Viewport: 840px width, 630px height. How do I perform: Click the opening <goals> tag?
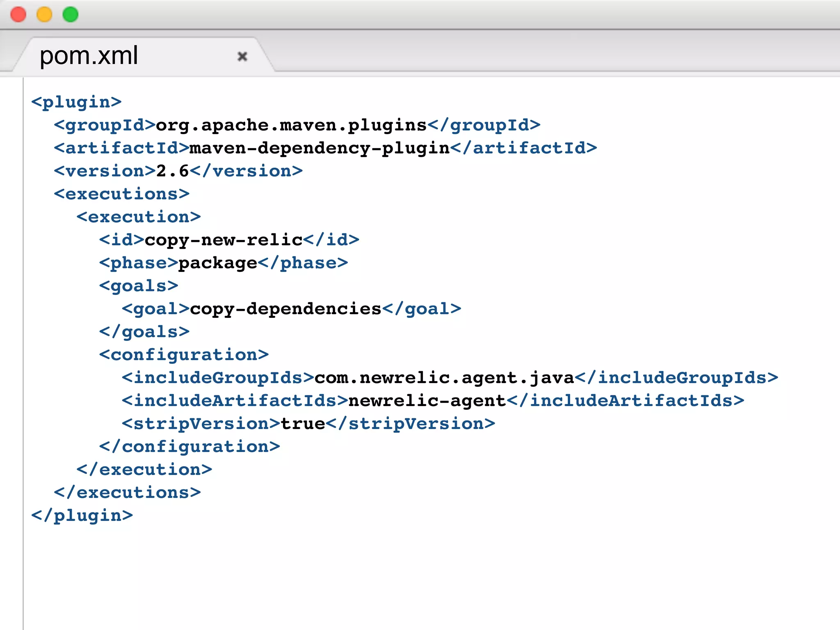pyautogui.click(x=139, y=286)
